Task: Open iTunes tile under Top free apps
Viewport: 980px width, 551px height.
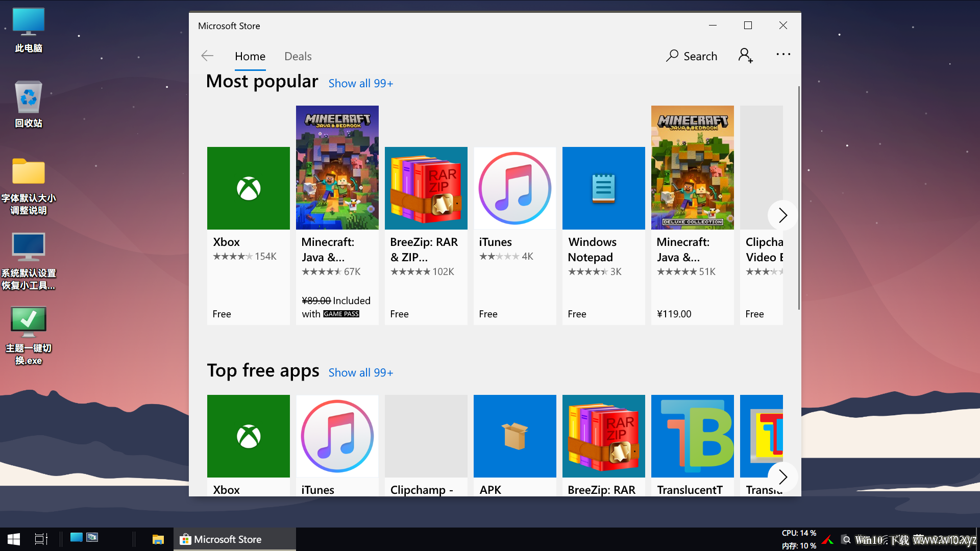Action: [x=337, y=445]
